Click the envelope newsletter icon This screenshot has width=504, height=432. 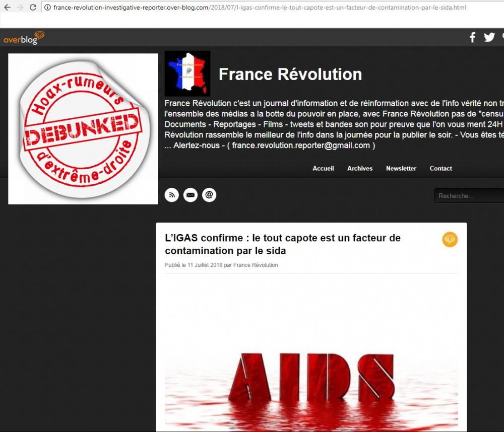[191, 195]
